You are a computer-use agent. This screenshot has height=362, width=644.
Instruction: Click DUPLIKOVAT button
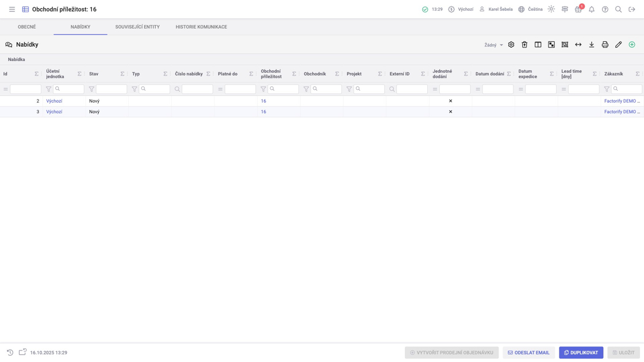[x=581, y=353]
